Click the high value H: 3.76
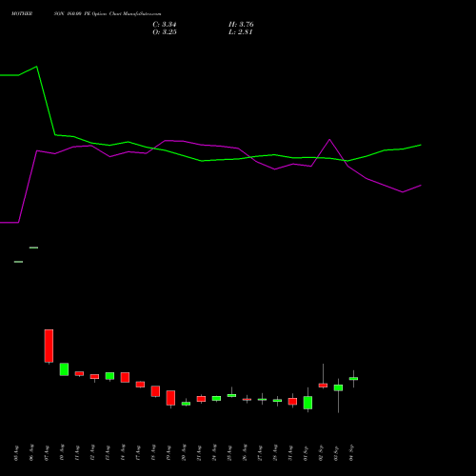Image resolution: width=476 pixels, height=476 pixels. click(241, 25)
